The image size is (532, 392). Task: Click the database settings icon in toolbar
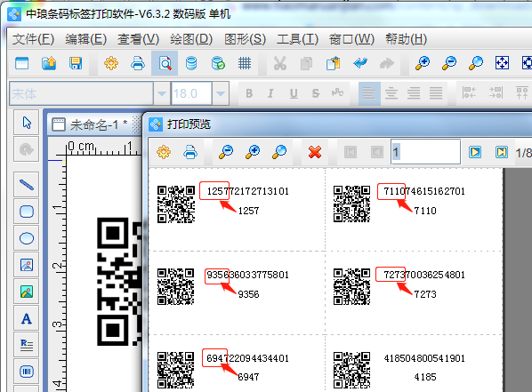pyautogui.click(x=191, y=63)
